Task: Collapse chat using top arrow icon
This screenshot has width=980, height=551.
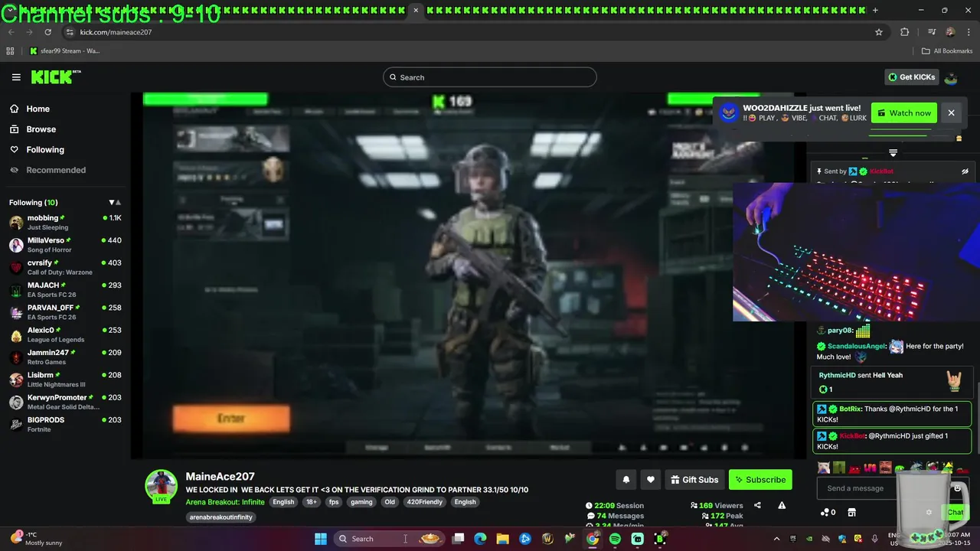Action: point(893,153)
